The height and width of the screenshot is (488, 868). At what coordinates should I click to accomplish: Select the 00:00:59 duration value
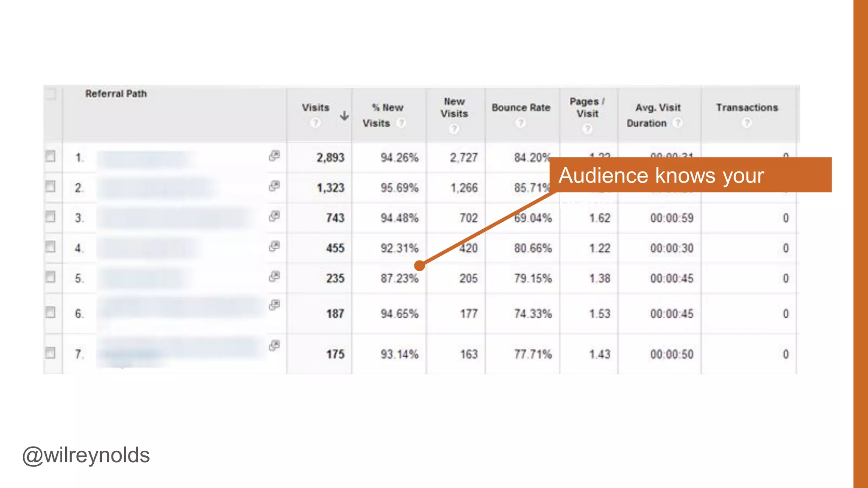pos(672,218)
